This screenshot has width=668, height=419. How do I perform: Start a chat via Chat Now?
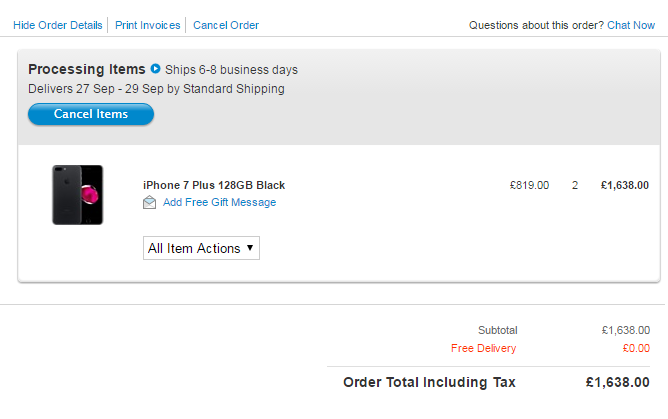point(631,25)
